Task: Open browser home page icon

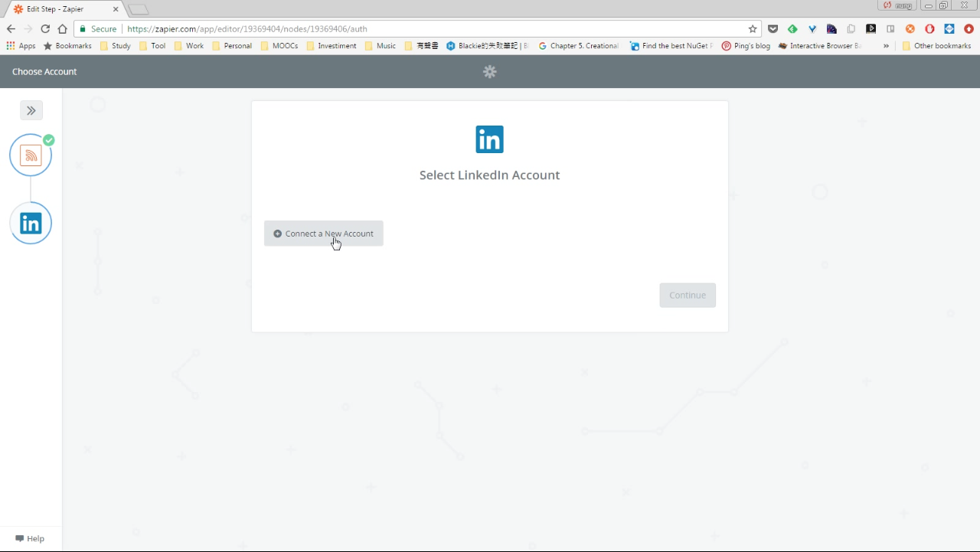Action: point(63,29)
